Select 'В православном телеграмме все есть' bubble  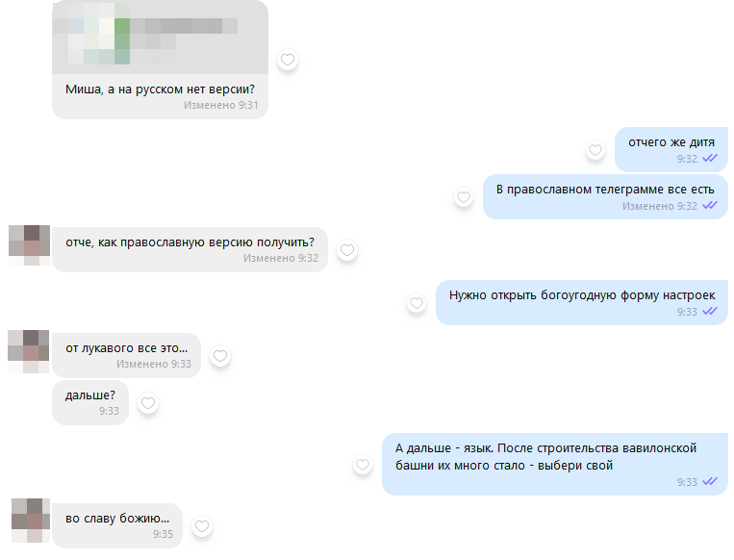(605, 197)
